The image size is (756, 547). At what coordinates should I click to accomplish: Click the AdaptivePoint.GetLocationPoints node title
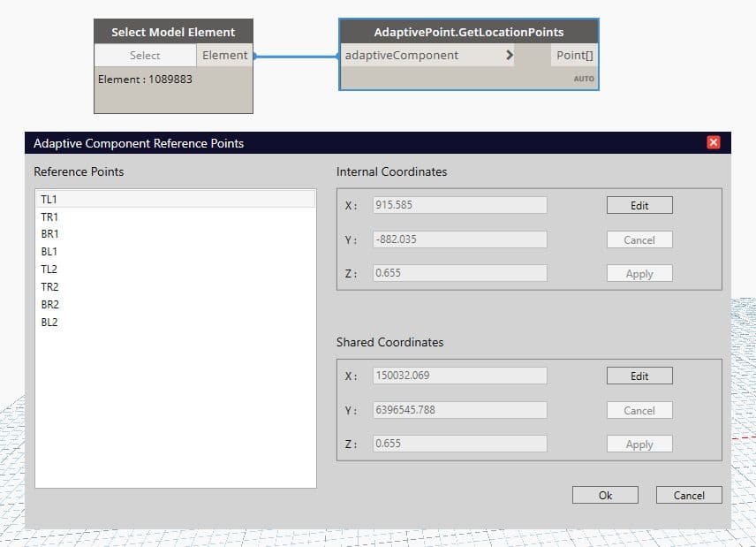(x=469, y=32)
